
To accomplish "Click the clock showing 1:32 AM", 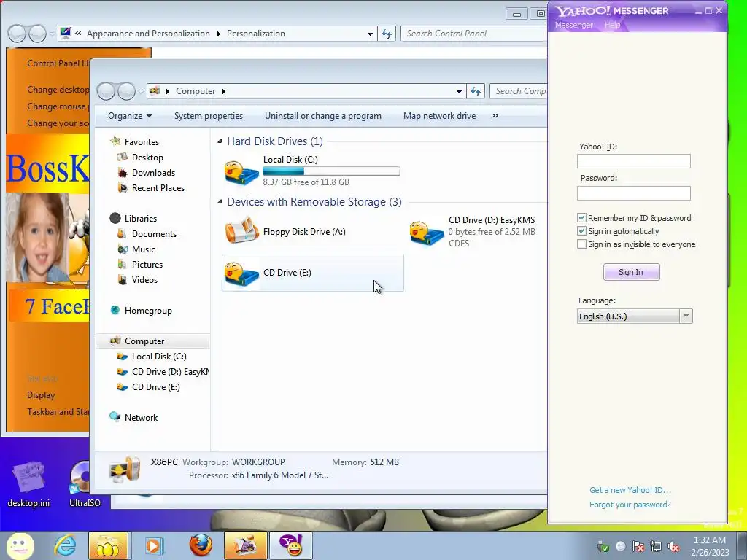I will coord(710,540).
